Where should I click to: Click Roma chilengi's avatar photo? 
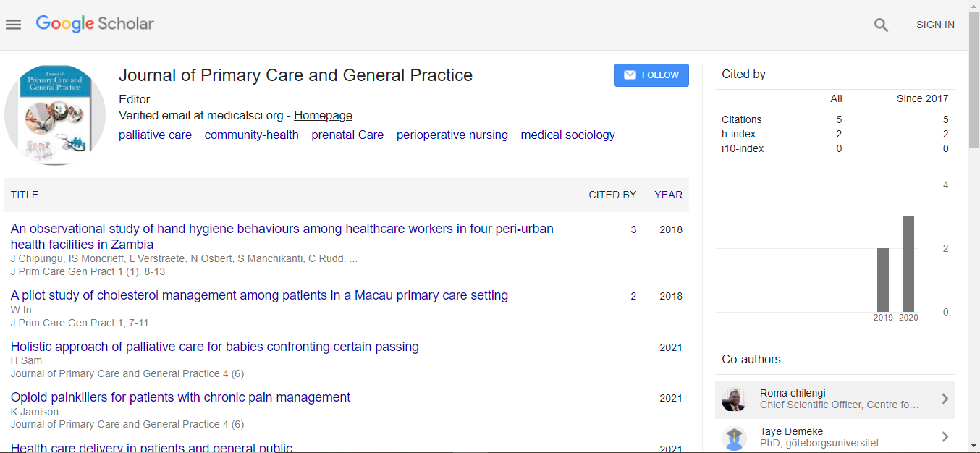(734, 399)
